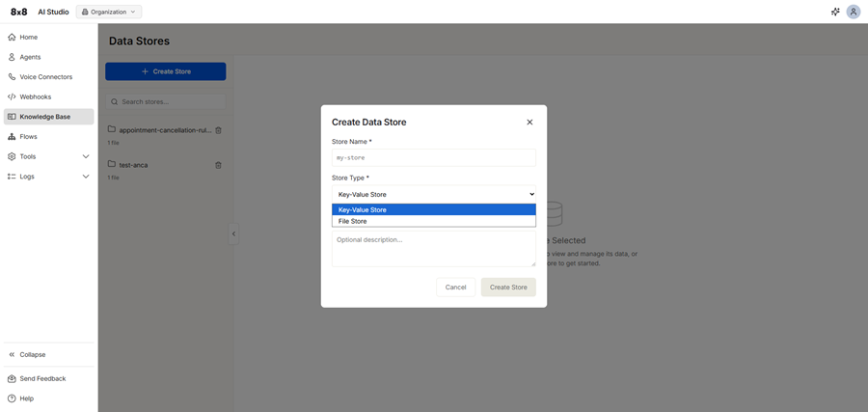Image resolution: width=868 pixels, height=412 pixels.
Task: Collapse the sidebar
Action: 49,354
